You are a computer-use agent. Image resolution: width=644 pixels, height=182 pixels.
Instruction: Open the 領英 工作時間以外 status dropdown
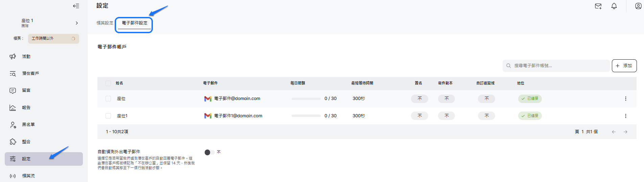click(x=53, y=39)
